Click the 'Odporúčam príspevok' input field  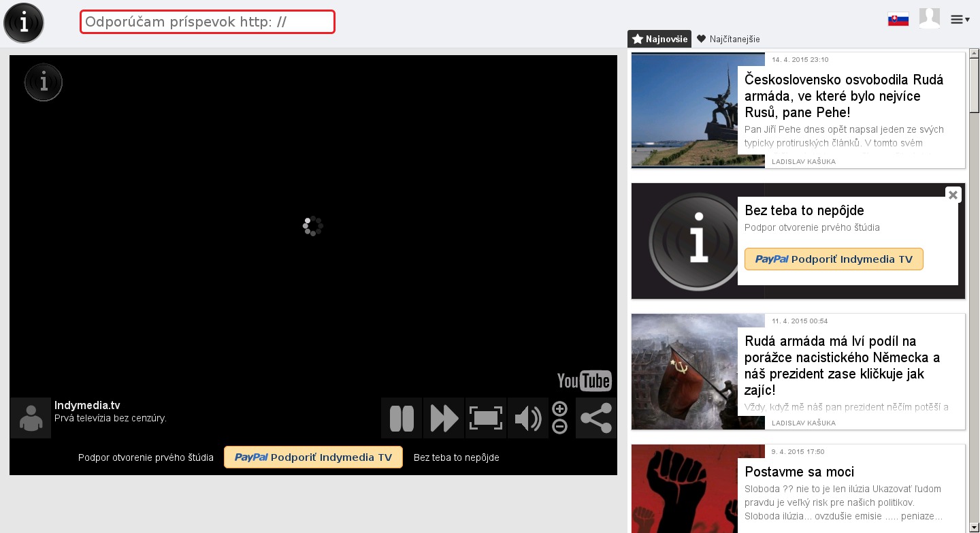[208, 22]
